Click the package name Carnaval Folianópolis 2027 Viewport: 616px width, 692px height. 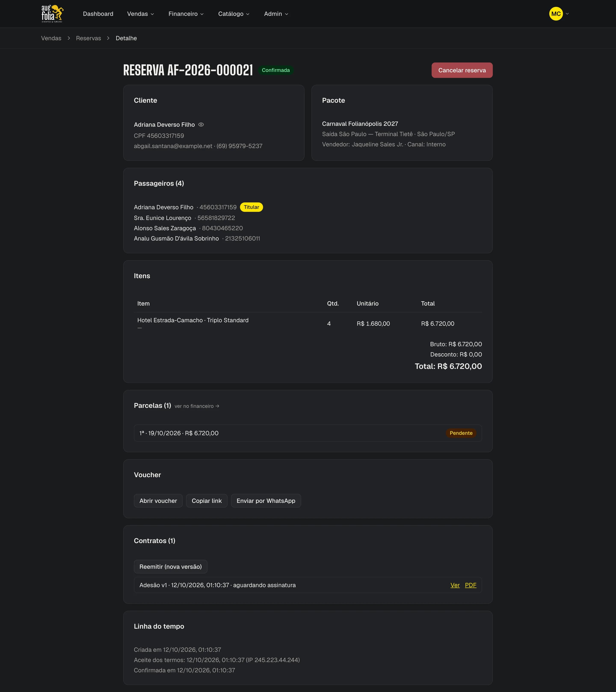click(x=360, y=124)
